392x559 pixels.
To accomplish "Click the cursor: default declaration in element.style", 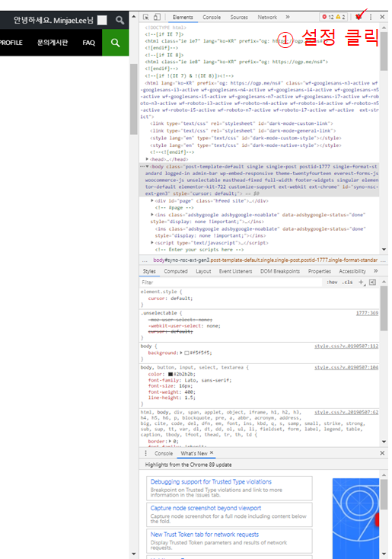I will [171, 299].
